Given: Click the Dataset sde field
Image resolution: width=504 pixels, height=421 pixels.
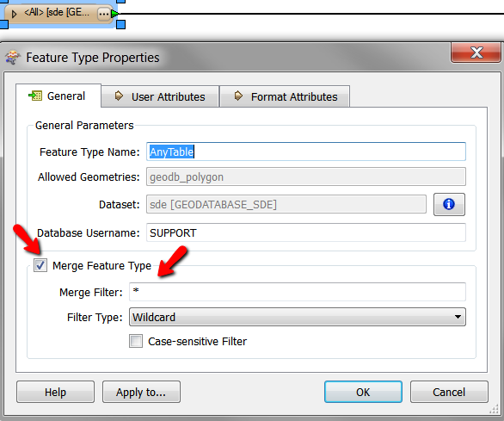Looking at the screenshot, I should click(x=286, y=204).
